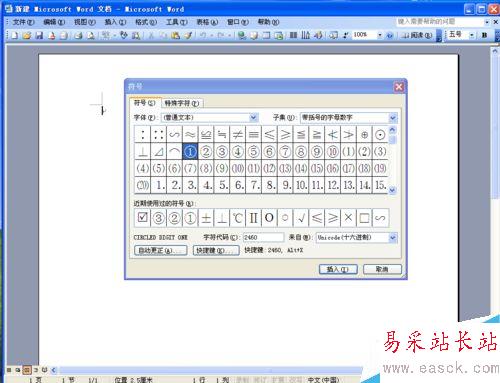Screen dimensions: 500x383
Task: Pick recently used ③ symbol
Action: coord(159,218)
